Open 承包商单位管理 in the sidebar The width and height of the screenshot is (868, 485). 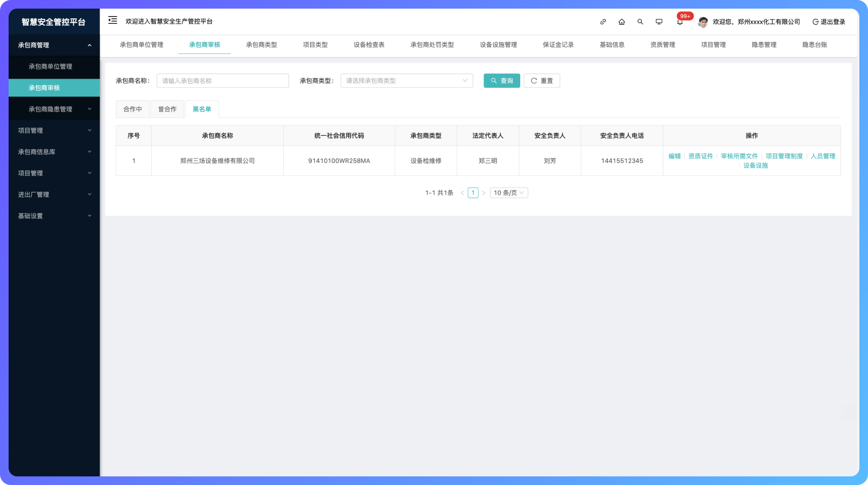54,66
